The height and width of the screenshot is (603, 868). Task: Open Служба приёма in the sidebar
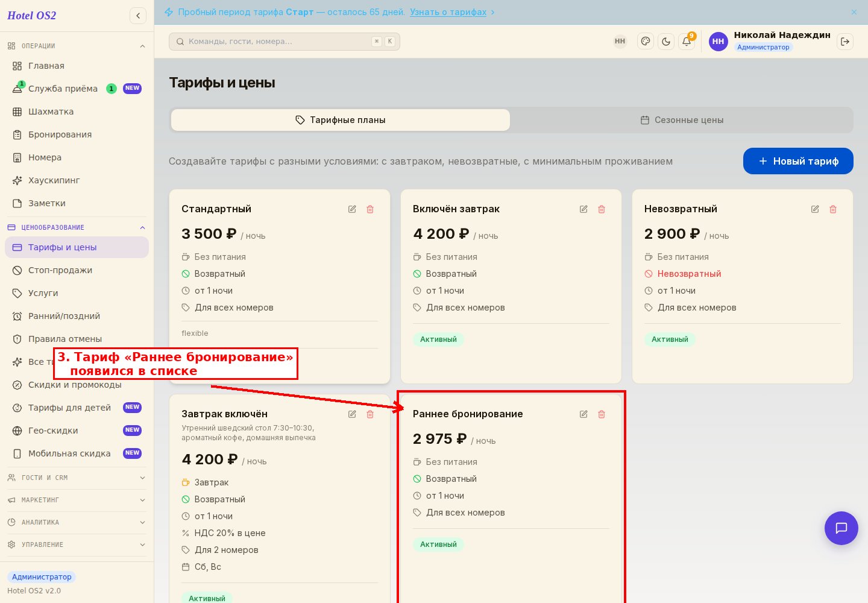point(77,89)
